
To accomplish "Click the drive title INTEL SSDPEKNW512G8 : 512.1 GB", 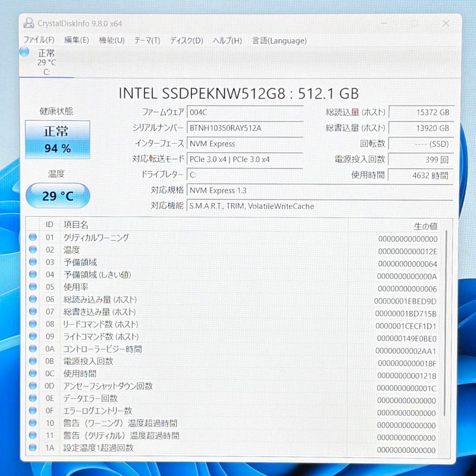I will pyautogui.click(x=238, y=93).
